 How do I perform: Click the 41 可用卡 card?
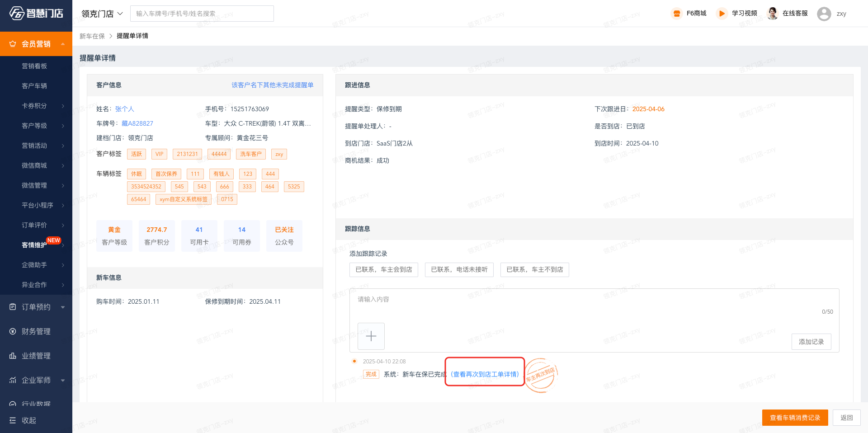point(199,236)
